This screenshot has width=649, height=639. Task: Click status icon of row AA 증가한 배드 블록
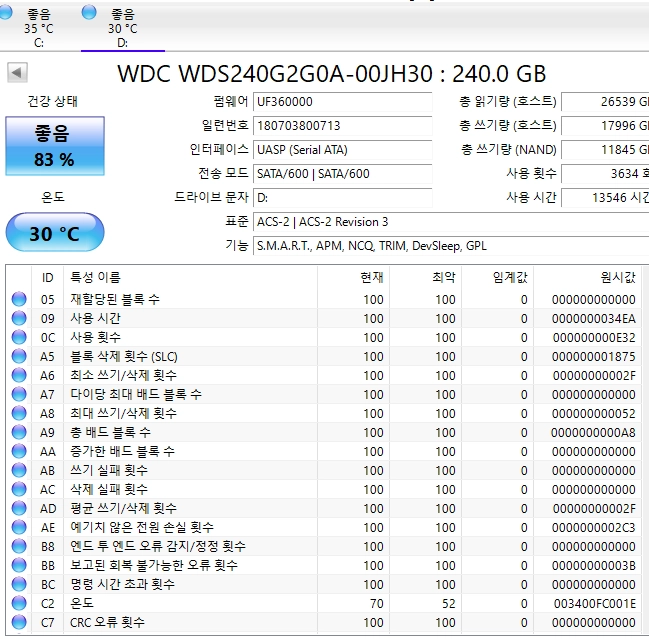[x=19, y=452]
